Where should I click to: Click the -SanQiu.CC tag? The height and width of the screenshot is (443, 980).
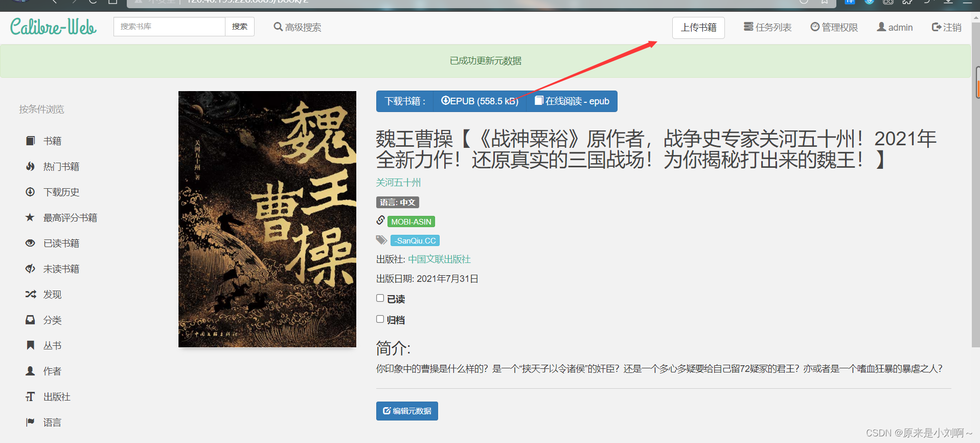pyautogui.click(x=415, y=240)
